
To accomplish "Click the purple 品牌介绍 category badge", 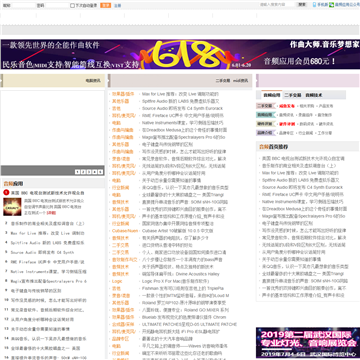I will click(265, 133).
